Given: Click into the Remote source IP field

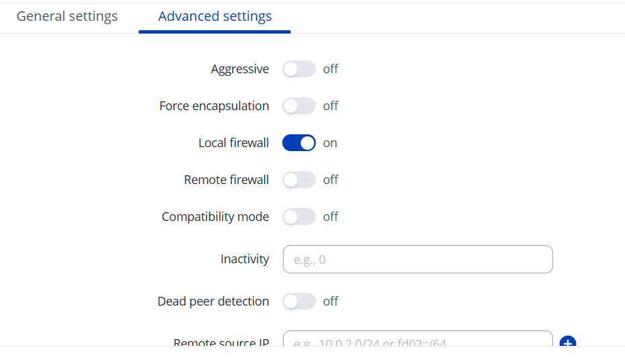Looking at the screenshot, I should [x=417, y=340].
